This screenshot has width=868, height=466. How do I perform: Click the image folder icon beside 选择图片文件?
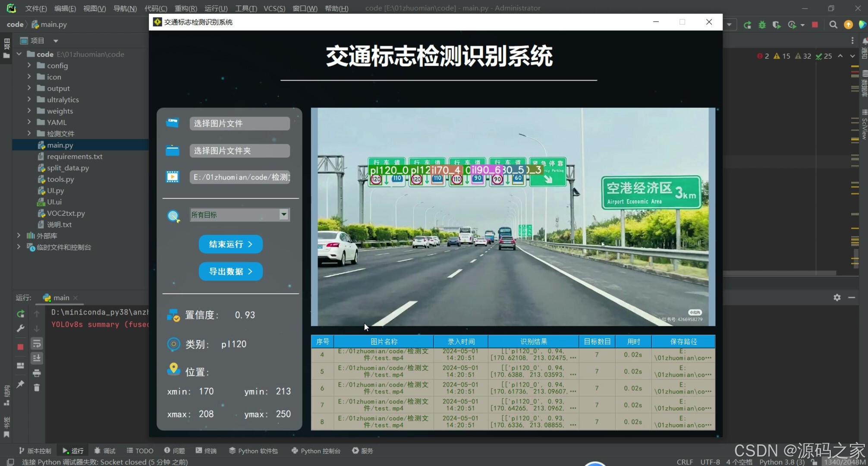[x=173, y=123]
